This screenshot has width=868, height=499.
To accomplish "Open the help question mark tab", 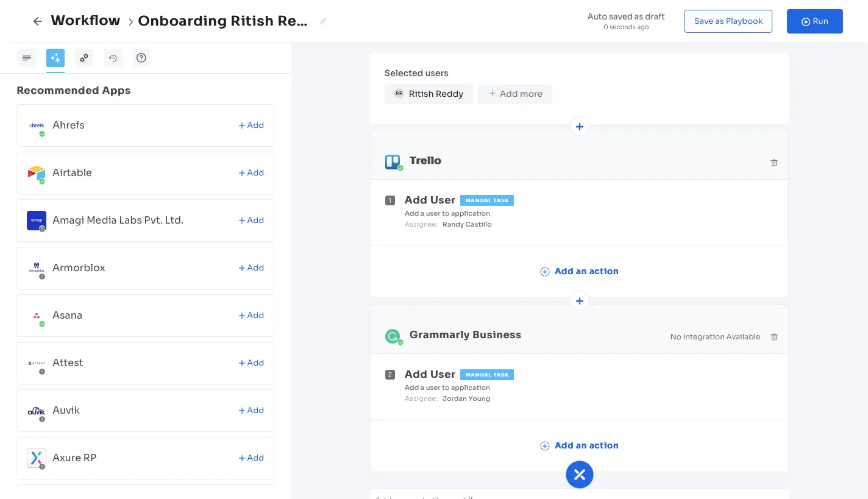I will [x=141, y=58].
